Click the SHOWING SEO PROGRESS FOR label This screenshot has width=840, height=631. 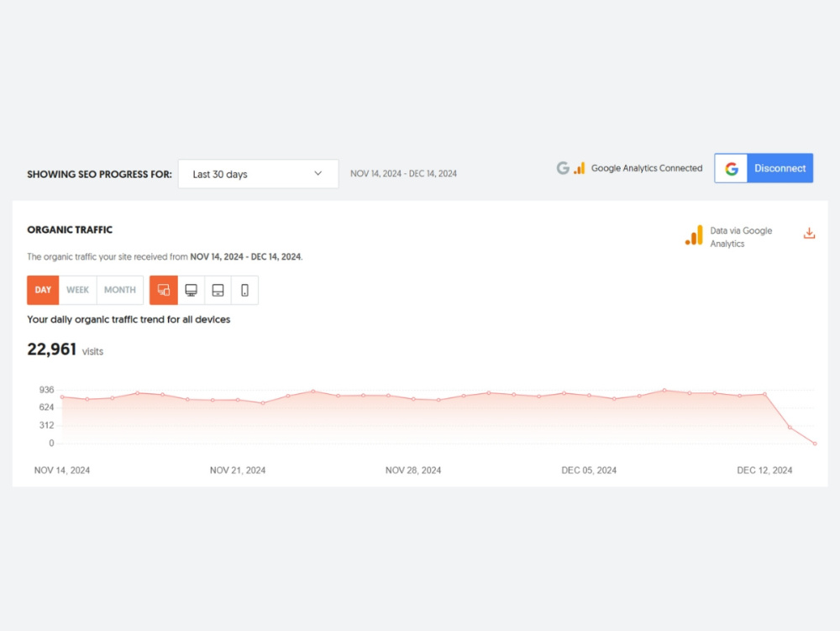[100, 174]
